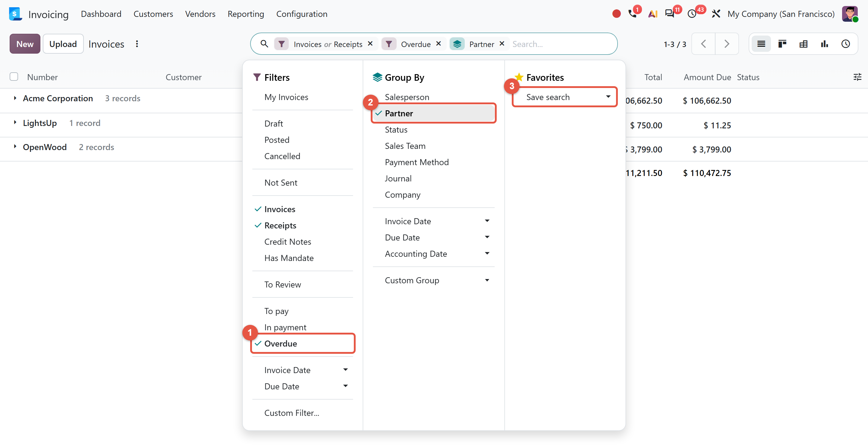
Task: Expand Due Date filter options
Action: click(303, 386)
